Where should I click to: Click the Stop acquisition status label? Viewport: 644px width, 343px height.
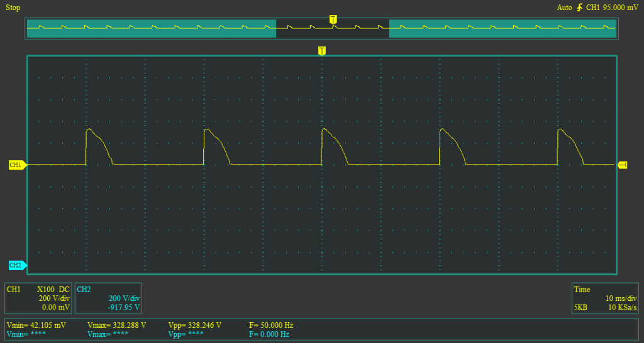(x=13, y=8)
